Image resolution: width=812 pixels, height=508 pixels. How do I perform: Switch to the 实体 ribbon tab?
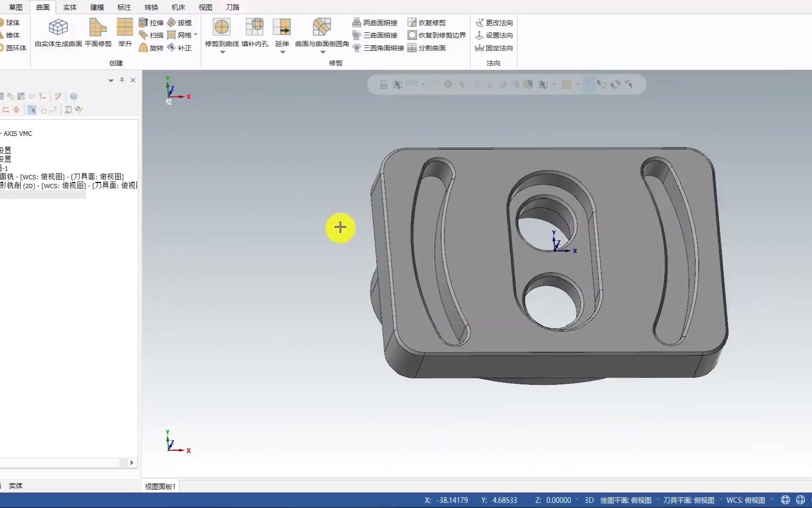[x=70, y=7]
